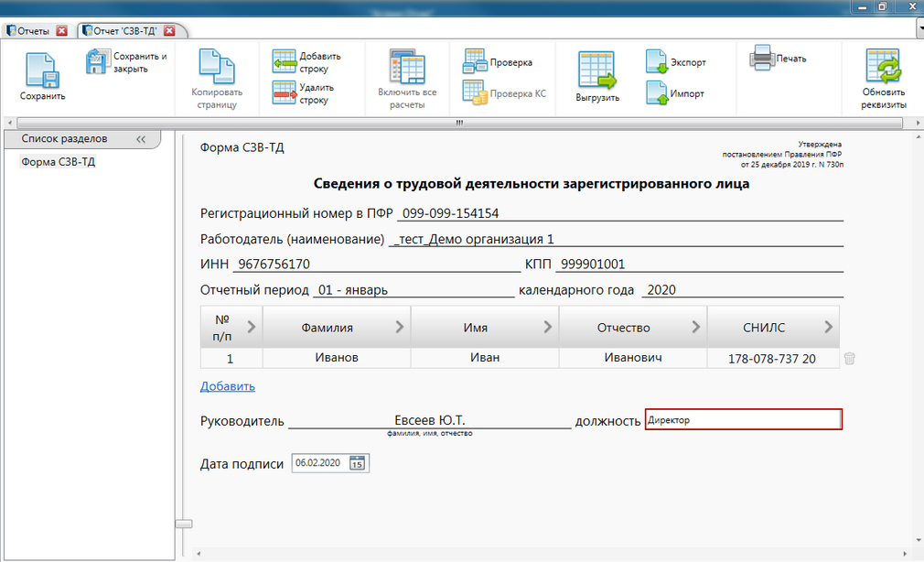The width and height of the screenshot is (924, 562).
Task: Click the Копировать страницу icon
Action: 217,67
